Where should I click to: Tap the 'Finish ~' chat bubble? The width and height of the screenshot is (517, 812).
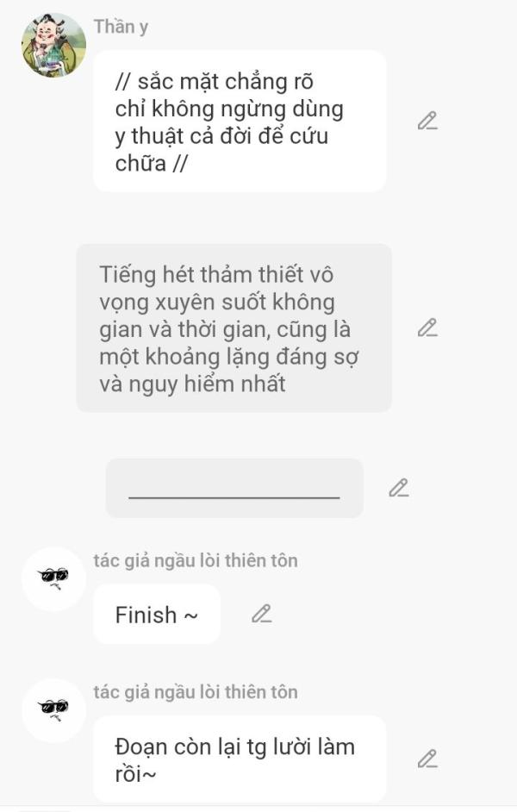coord(156,615)
